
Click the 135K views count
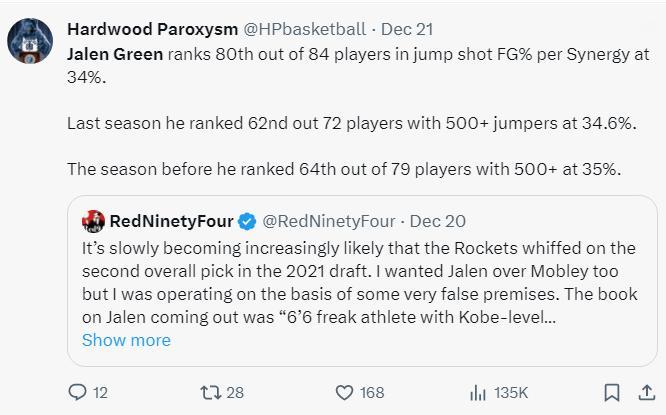pos(511,393)
